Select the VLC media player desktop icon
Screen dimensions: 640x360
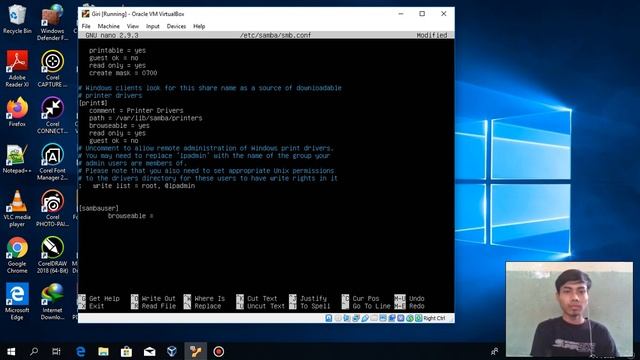(17, 209)
